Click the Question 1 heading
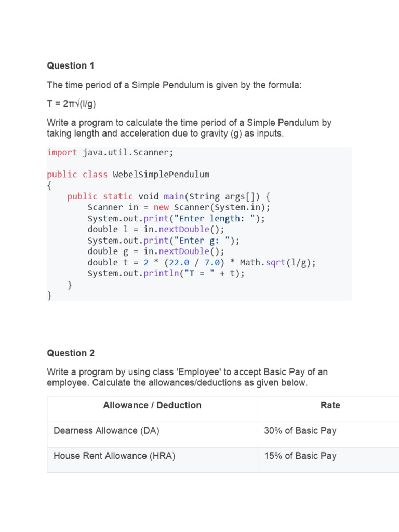Image resolution: width=399 pixels, height=532 pixels. (x=71, y=65)
